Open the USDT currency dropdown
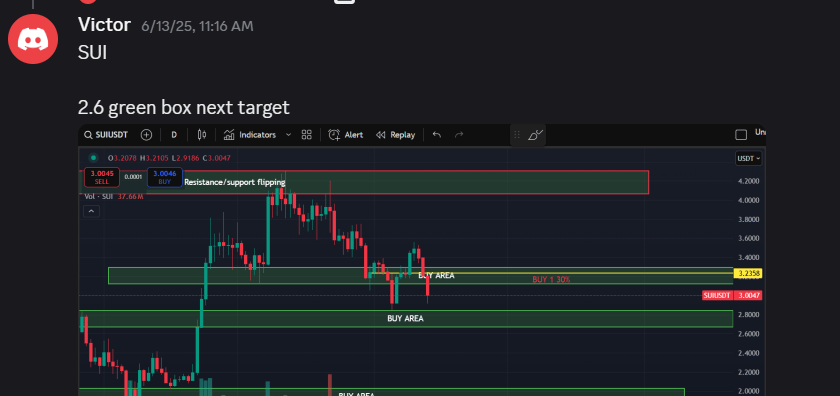The width and height of the screenshot is (840, 396). (x=749, y=159)
